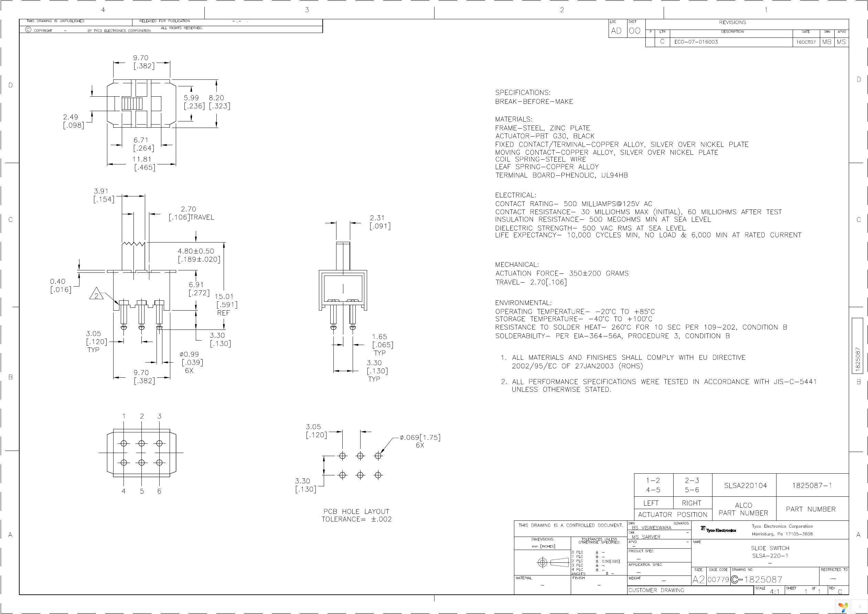Select the 'STORAGE TEMPERATURE- -40°C TO +100°C' line
Image resolution: width=868 pixels, height=614 pixels.
[574, 319]
